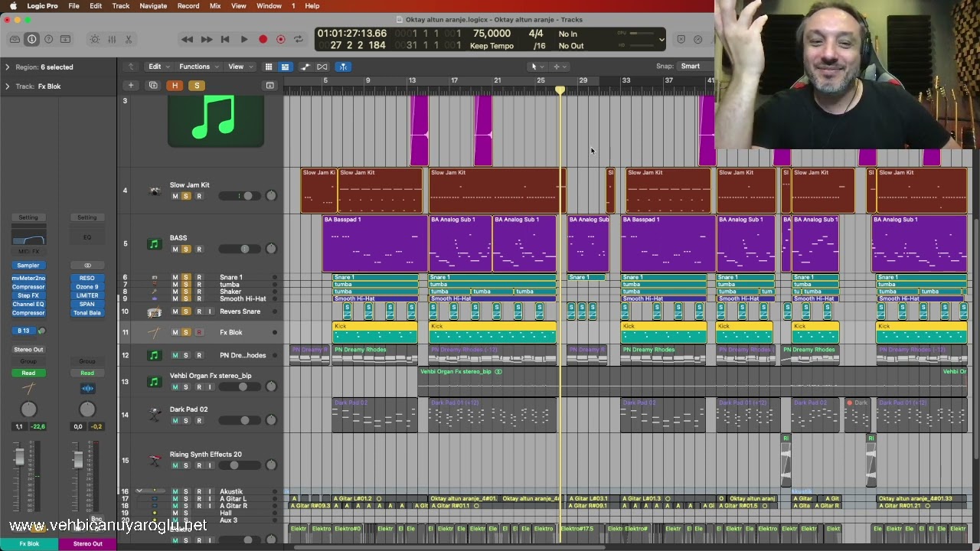Open the Tracks area Edit dropdown
This screenshot has width=980, height=551.
(158, 67)
